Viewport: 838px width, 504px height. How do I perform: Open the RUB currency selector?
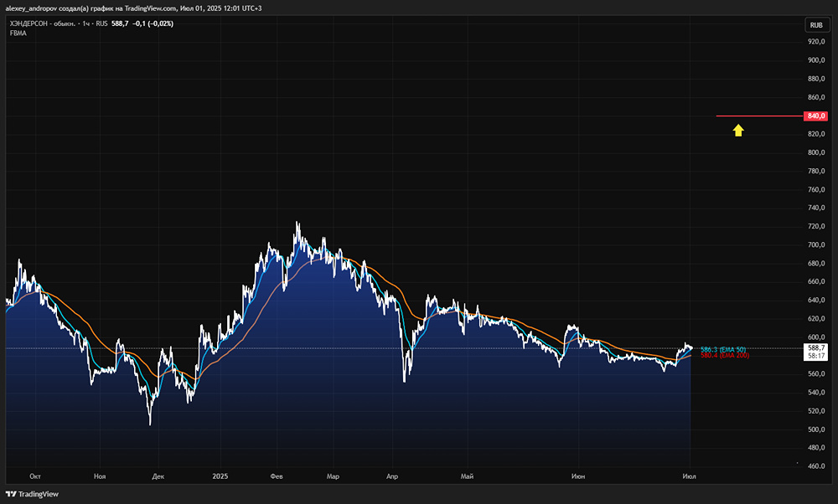816,25
